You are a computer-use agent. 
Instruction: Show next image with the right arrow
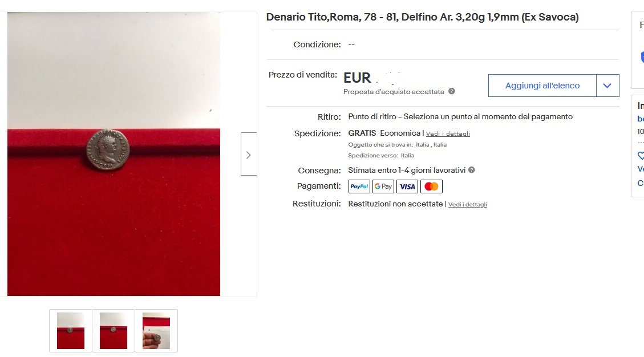click(249, 155)
